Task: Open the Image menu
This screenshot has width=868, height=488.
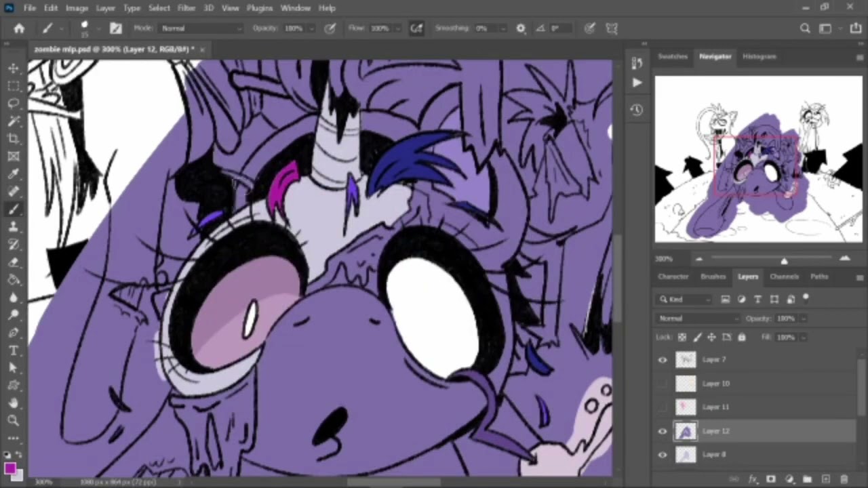Action: pyautogui.click(x=77, y=8)
